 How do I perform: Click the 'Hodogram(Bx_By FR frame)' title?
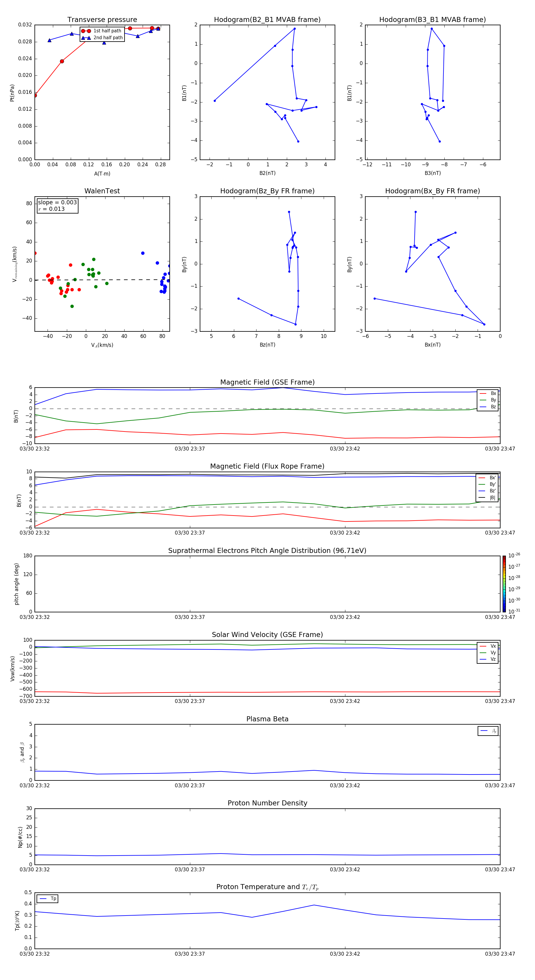pyautogui.click(x=432, y=191)
